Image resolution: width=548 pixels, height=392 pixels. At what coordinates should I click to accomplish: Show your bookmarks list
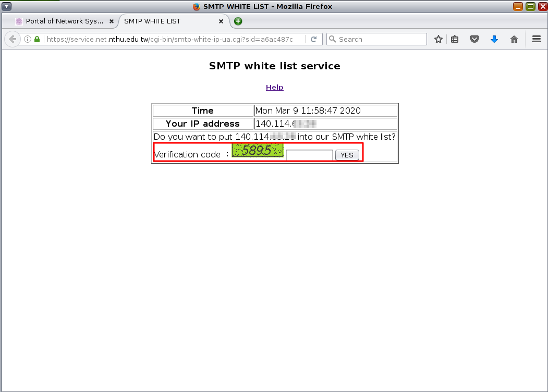coord(455,39)
